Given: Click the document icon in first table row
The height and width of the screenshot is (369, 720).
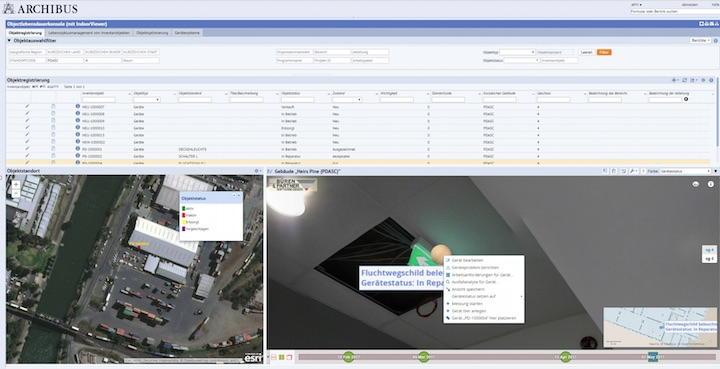Looking at the screenshot, I should [53, 106].
